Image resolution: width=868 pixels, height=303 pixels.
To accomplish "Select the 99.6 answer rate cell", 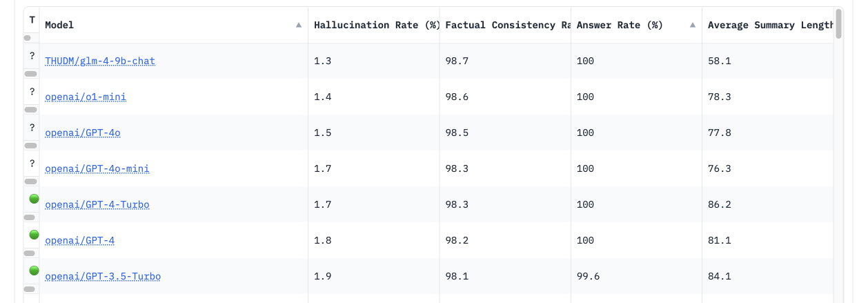I will (x=589, y=276).
